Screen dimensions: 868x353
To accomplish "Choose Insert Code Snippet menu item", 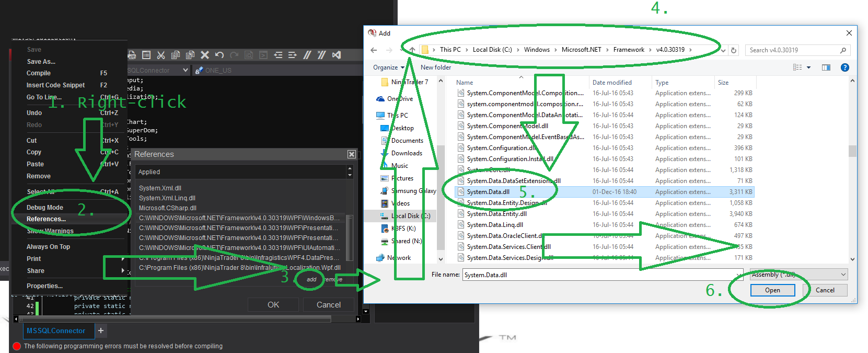I will click(55, 85).
